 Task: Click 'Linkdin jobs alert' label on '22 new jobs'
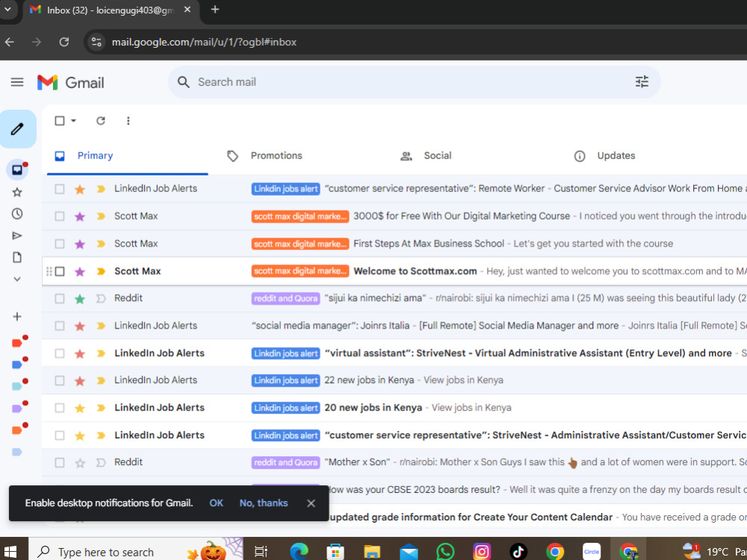coord(286,381)
